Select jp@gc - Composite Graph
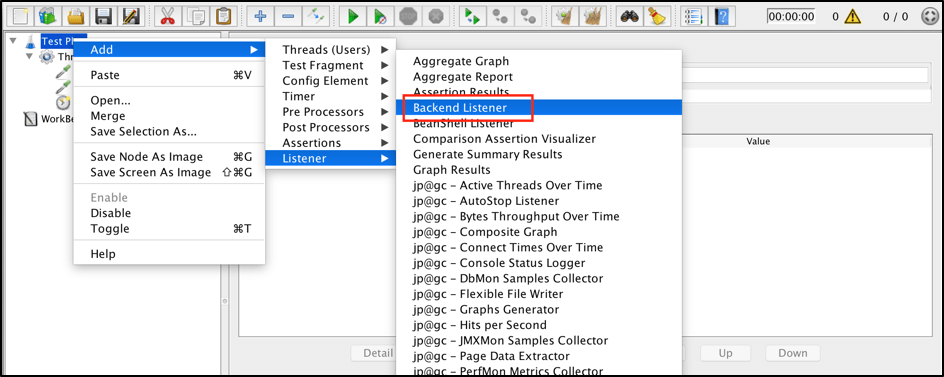The width and height of the screenshot is (944, 377). 539,232
